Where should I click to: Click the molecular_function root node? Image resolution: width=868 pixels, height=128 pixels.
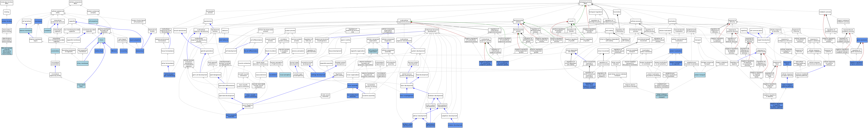click(x=7, y=3)
